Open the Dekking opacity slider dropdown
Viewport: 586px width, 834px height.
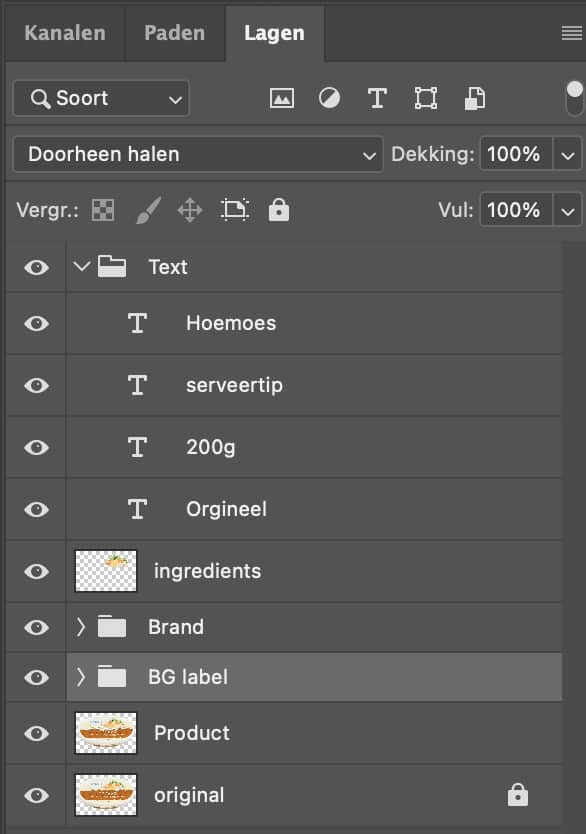click(567, 155)
